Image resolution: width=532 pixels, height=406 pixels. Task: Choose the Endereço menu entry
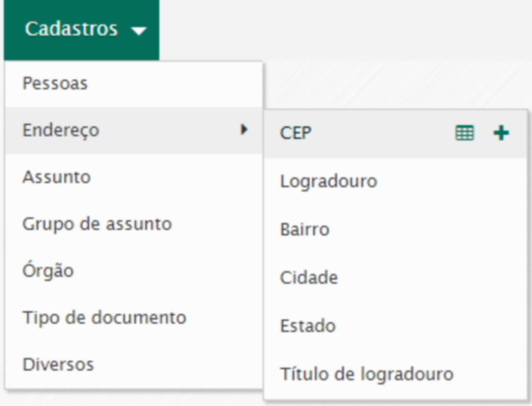[60, 130]
